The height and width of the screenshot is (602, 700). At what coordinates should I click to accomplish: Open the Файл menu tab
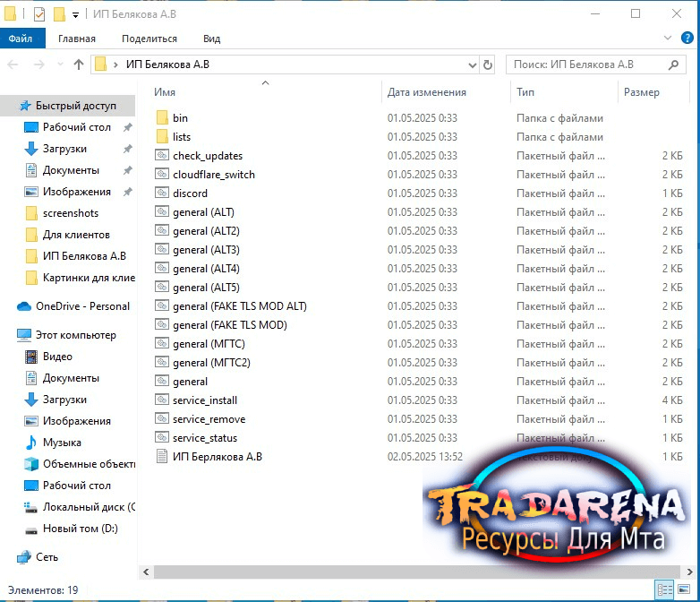click(x=21, y=39)
